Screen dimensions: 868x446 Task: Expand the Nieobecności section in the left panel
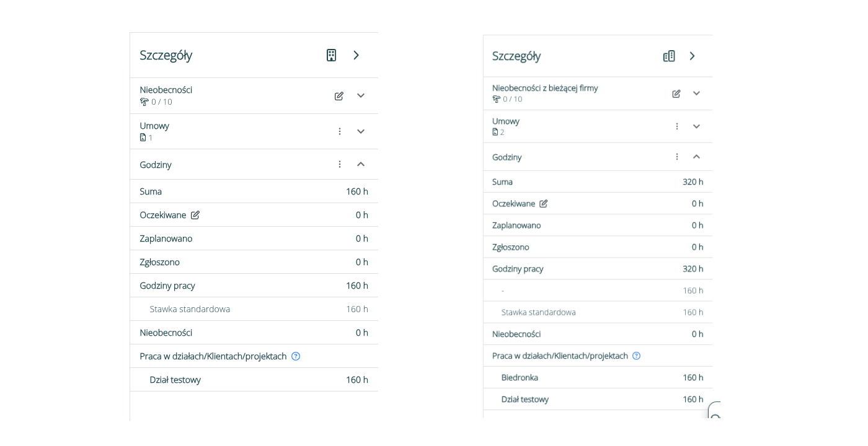[x=361, y=96]
